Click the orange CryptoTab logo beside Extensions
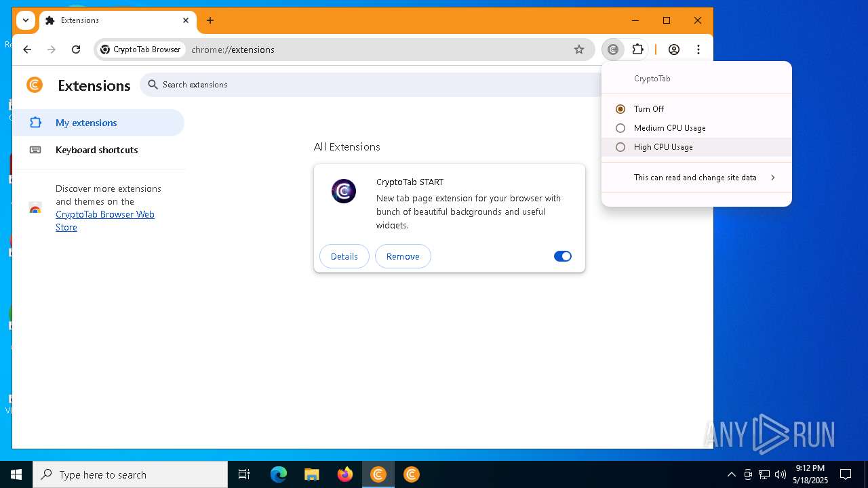Screen dimensions: 868x488 [35, 85]
